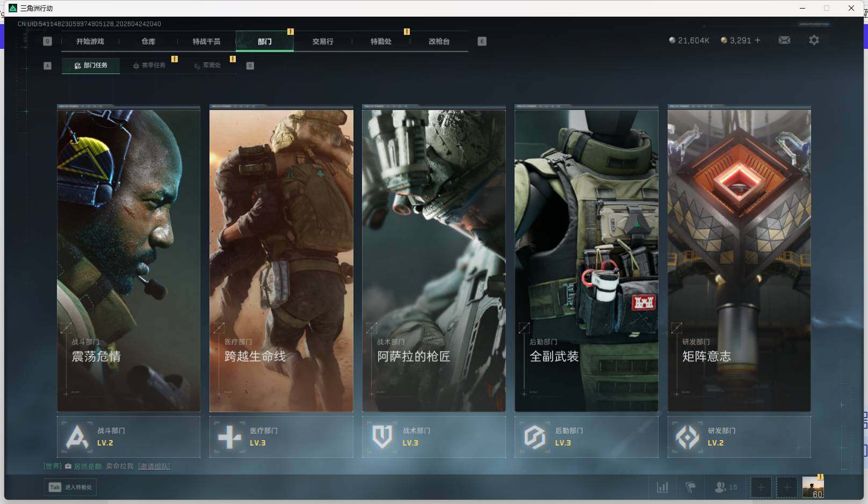Click the D key sub-tab icon
868x504 pixels.
coord(250,65)
